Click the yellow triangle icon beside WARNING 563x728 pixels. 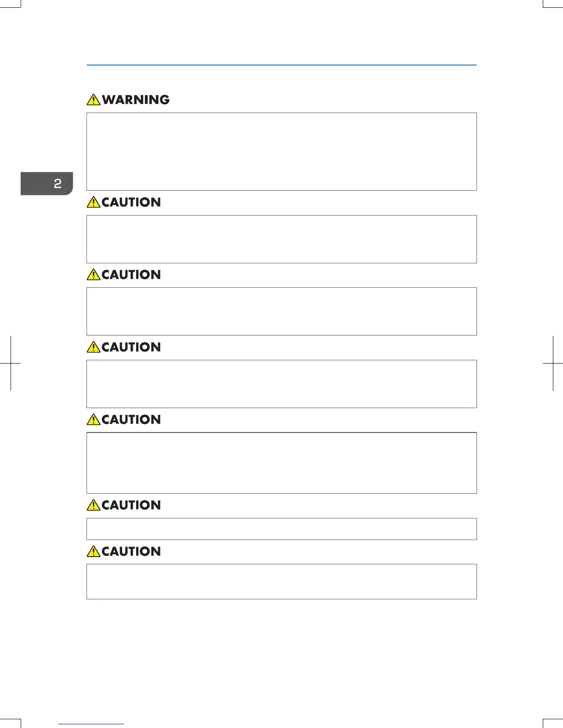pos(93,100)
